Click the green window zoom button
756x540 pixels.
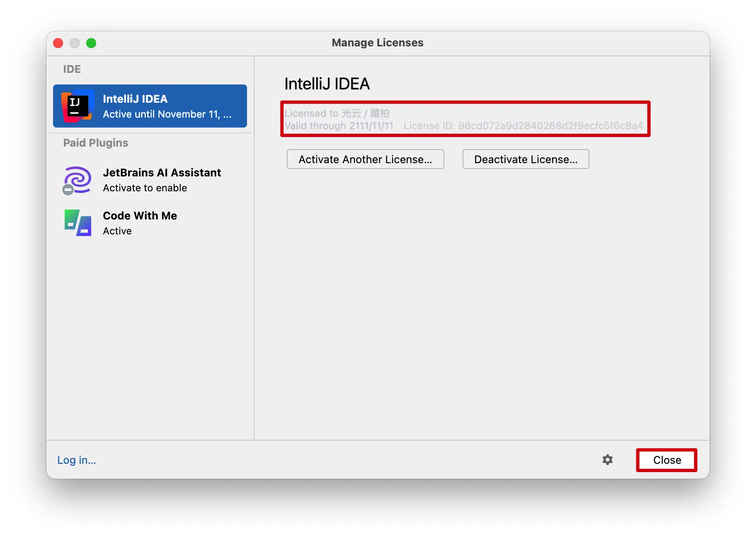pos(91,43)
